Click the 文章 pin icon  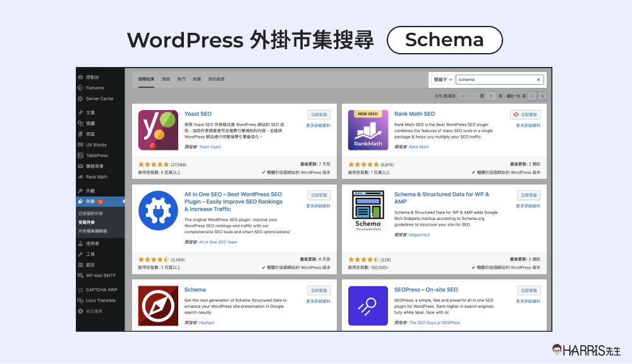tap(81, 112)
